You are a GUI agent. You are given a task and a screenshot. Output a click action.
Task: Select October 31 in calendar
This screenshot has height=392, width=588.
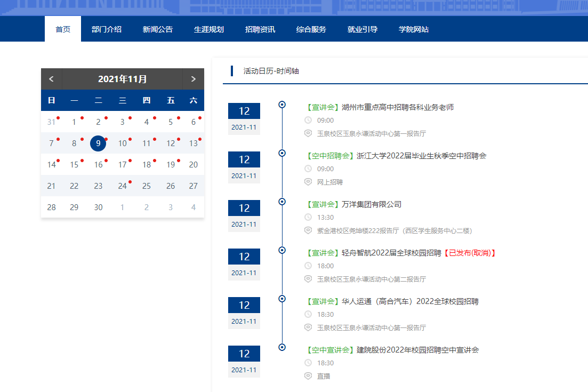[51, 122]
